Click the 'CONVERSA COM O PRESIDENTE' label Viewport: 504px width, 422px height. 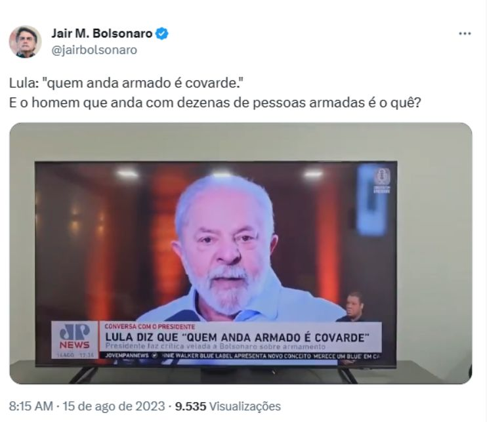[150, 327]
